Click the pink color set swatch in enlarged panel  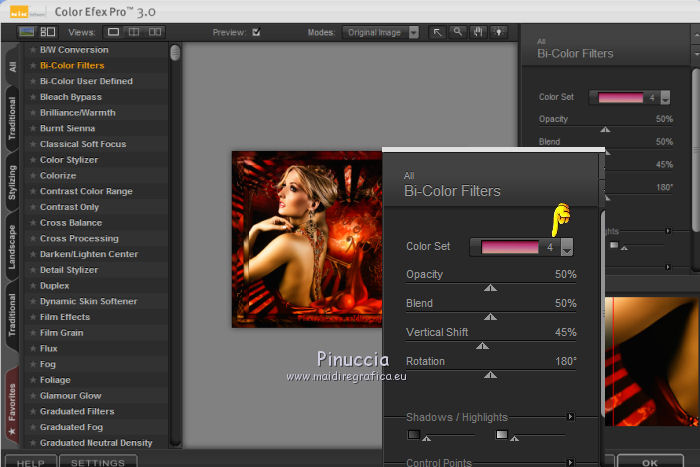pos(510,247)
